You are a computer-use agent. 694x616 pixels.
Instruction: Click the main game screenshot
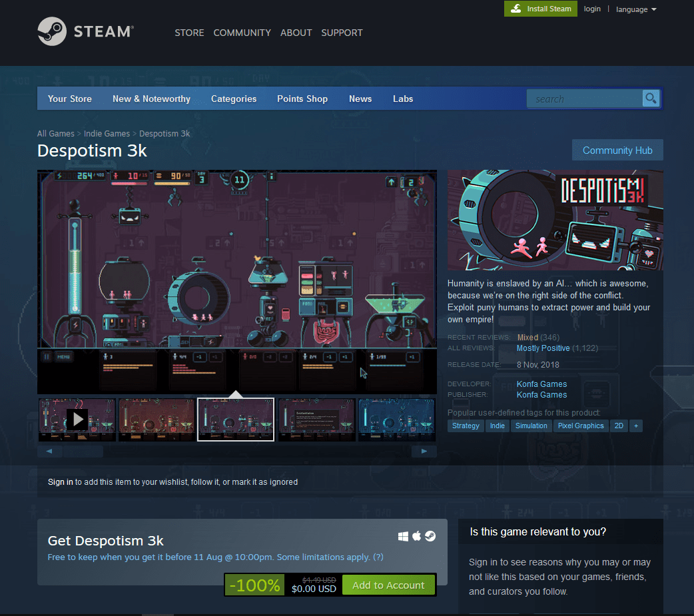[237, 282]
